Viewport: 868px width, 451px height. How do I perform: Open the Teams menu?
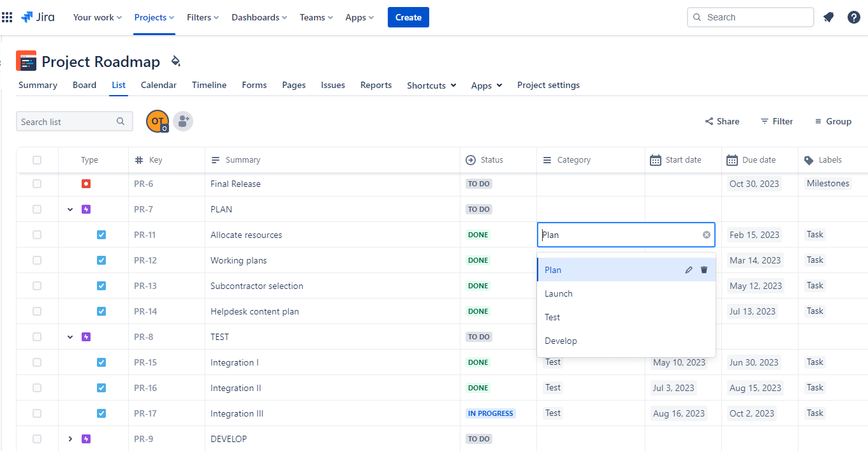point(316,17)
